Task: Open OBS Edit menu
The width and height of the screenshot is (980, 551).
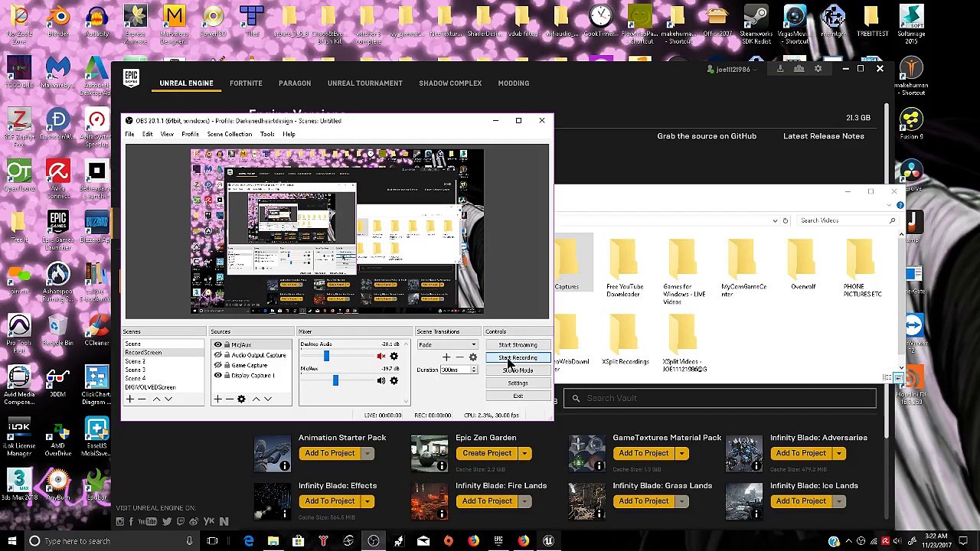Action: pos(147,134)
